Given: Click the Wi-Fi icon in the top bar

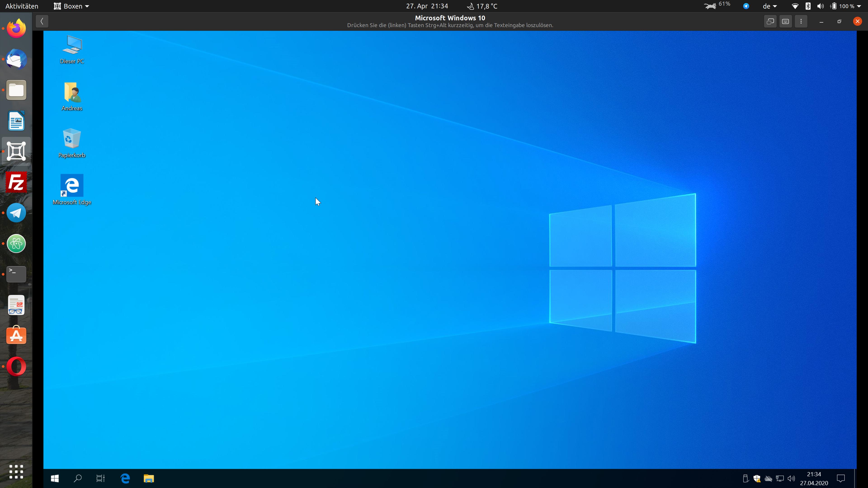Looking at the screenshot, I should coord(795,6).
